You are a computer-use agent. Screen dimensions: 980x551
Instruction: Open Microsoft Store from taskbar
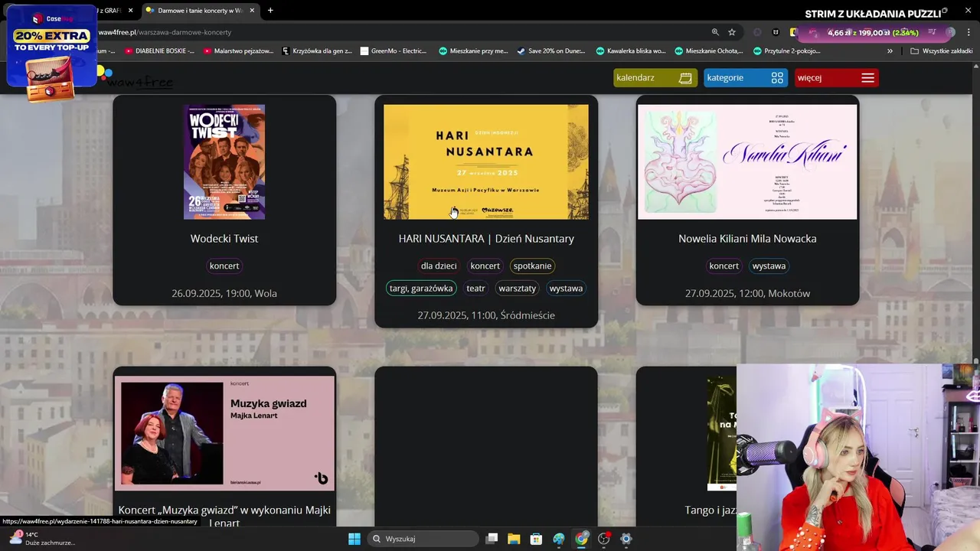coord(536,539)
